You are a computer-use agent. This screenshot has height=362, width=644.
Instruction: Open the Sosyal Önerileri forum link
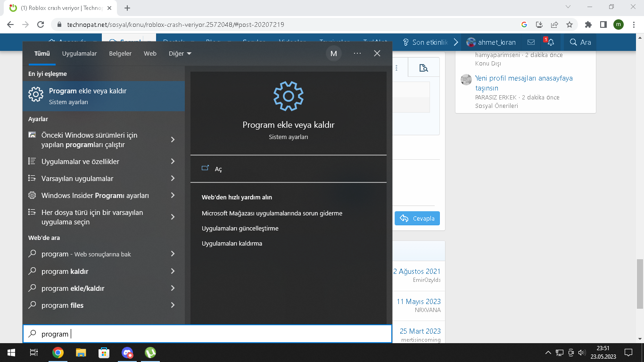(496, 106)
